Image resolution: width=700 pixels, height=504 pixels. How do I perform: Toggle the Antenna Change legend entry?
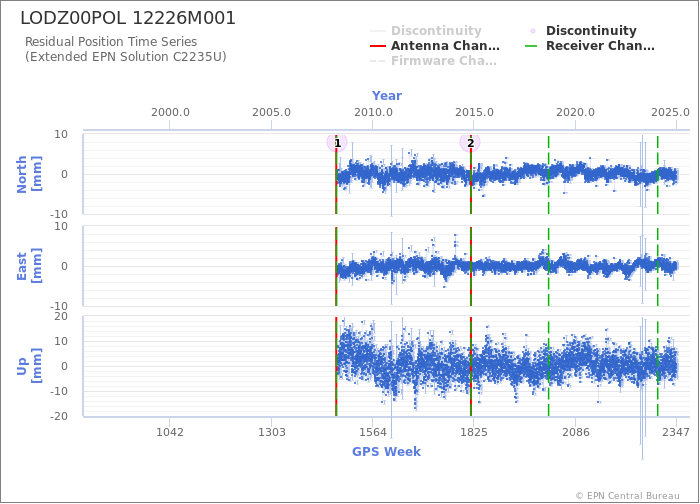click(x=435, y=46)
